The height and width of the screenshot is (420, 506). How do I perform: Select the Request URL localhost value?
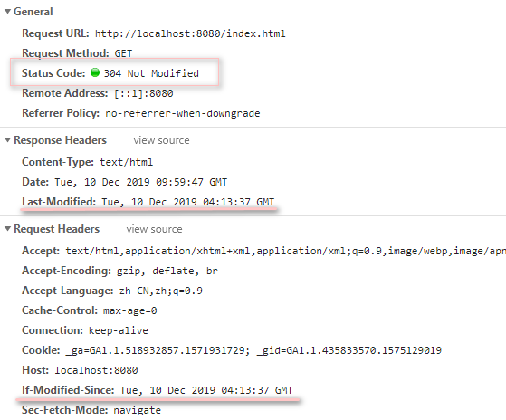[190, 33]
